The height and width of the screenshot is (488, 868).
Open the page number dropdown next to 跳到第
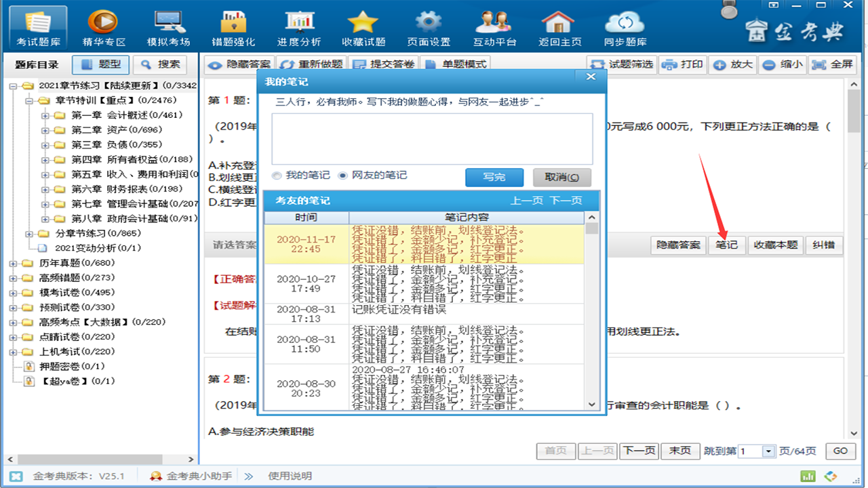click(767, 451)
